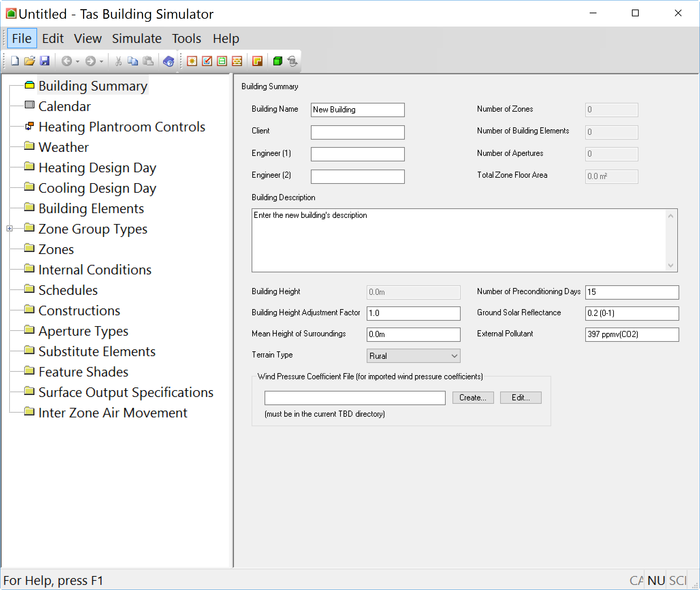Click the Feature Shades icon

tap(30, 372)
